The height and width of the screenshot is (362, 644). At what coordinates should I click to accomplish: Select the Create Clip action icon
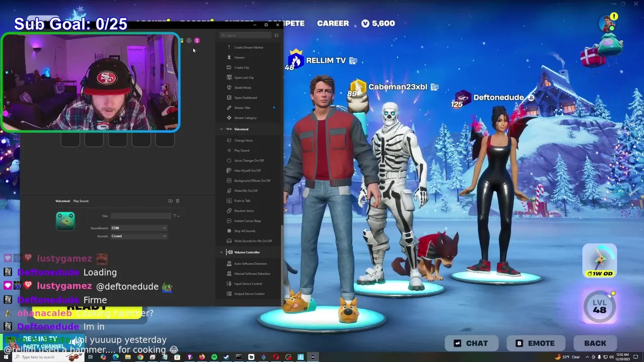(x=229, y=67)
